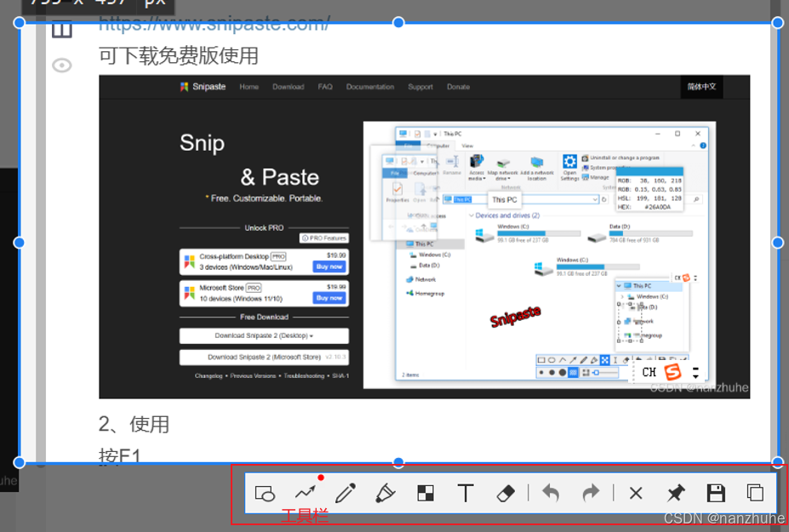The image size is (789, 532).
Task: Open the Download item in Snipaste navigation
Action: coord(289,87)
